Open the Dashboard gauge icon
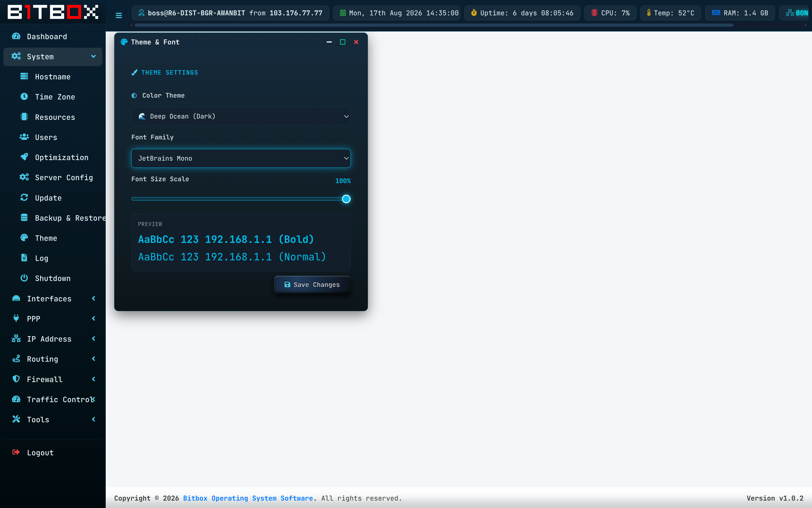Image resolution: width=812 pixels, height=508 pixels. [16, 36]
